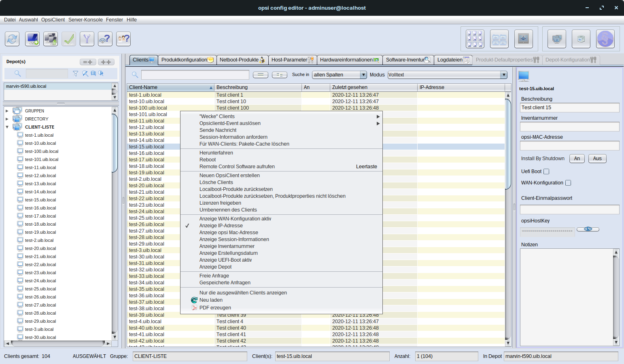Click the detailed-lines view button

[280, 74]
